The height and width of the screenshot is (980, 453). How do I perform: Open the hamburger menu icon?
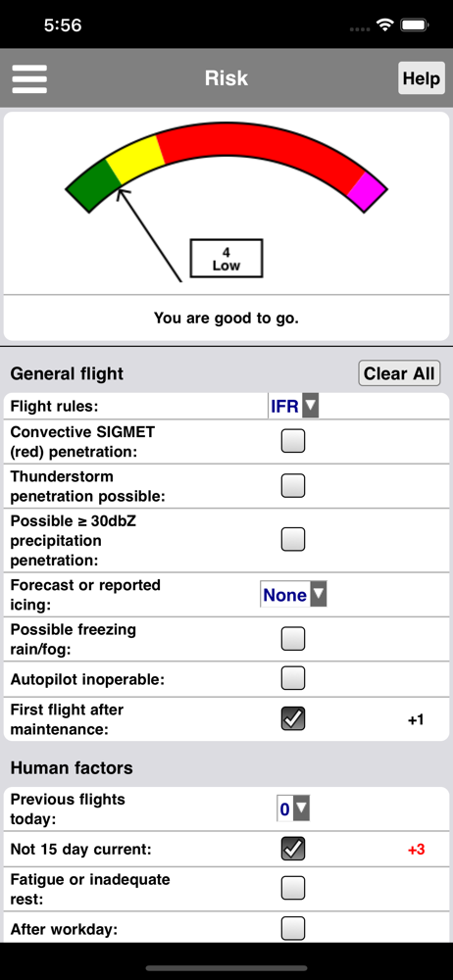click(x=29, y=78)
